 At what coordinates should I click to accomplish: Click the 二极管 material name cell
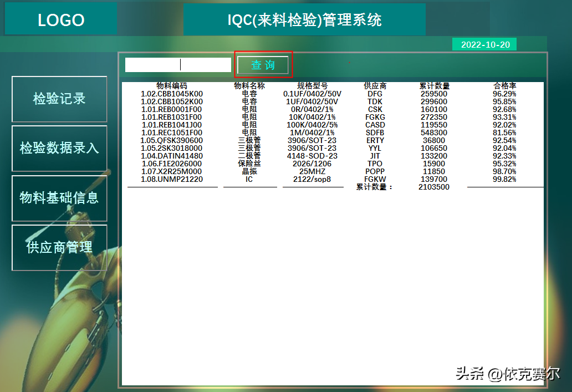pyautogui.click(x=249, y=156)
